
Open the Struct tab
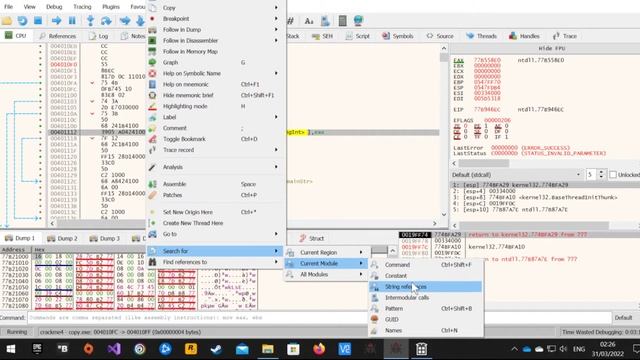tap(311, 238)
